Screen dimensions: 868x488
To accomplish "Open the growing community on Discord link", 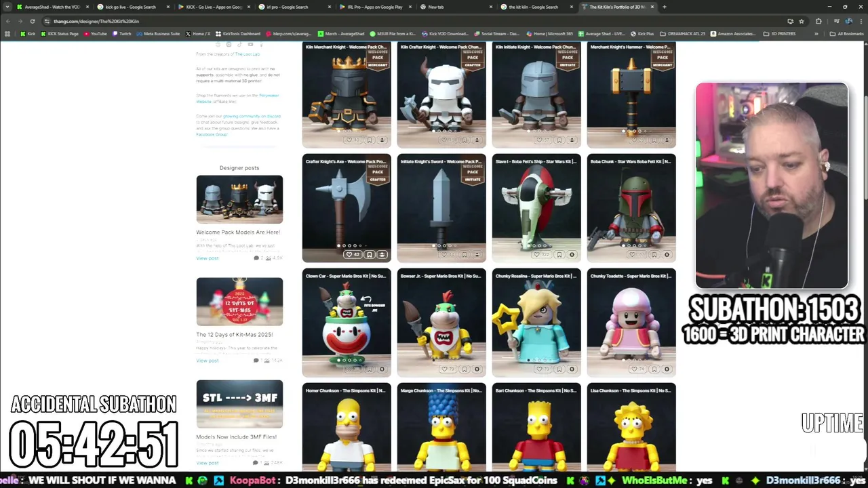I will coord(252,116).
